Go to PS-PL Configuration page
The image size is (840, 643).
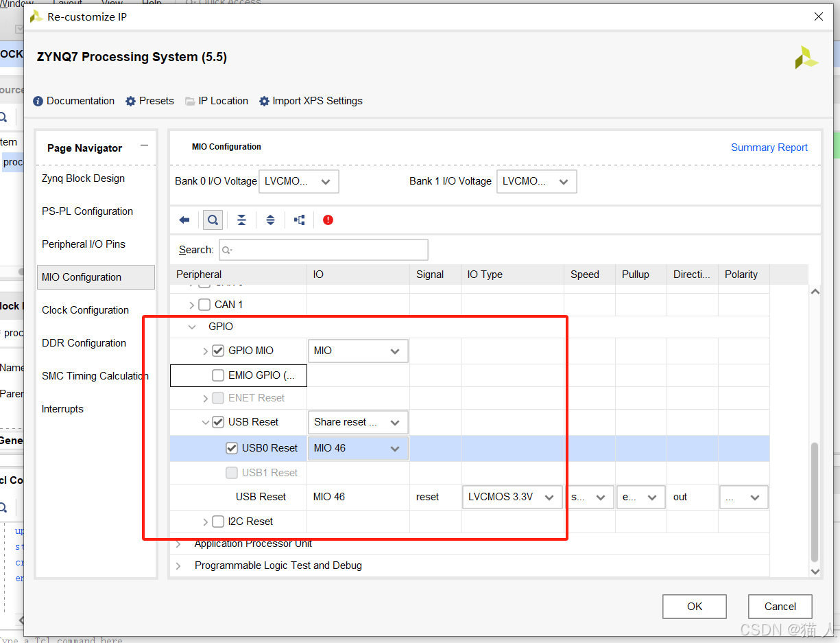click(87, 211)
